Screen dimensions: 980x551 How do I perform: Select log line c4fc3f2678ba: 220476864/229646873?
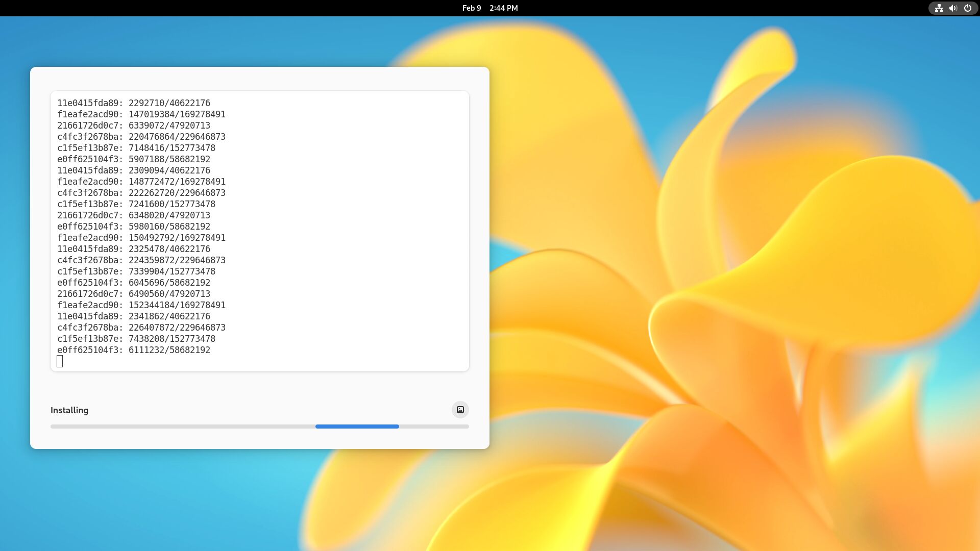[x=141, y=137]
